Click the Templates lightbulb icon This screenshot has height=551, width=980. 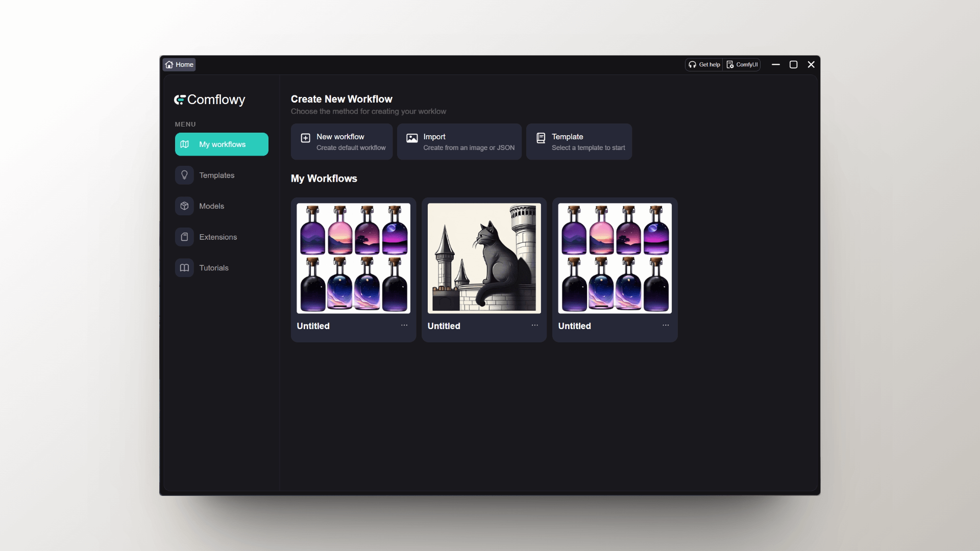click(x=184, y=175)
